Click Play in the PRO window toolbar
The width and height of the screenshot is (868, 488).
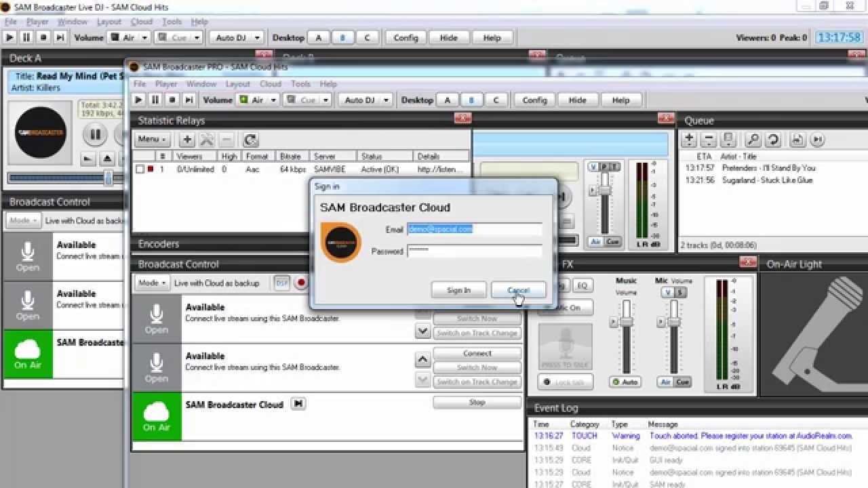(x=138, y=100)
